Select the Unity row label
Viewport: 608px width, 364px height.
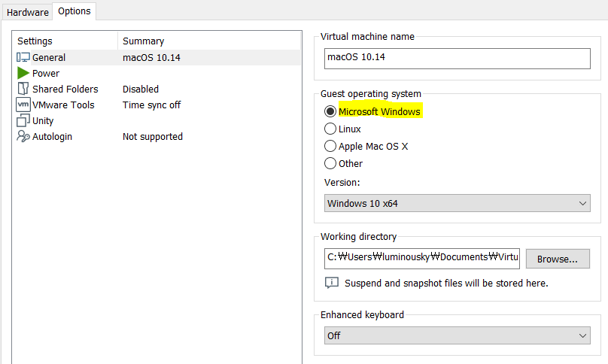tap(43, 121)
